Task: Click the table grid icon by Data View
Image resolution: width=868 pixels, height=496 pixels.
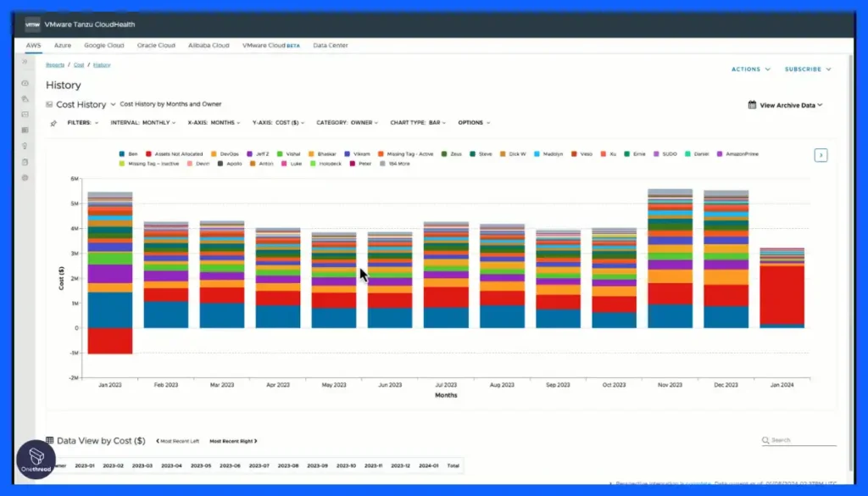Action: tap(50, 441)
